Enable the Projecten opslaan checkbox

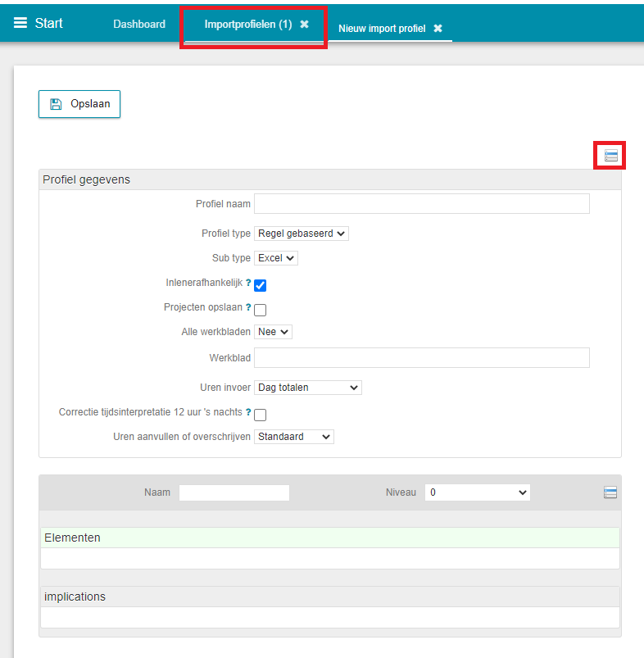click(261, 311)
